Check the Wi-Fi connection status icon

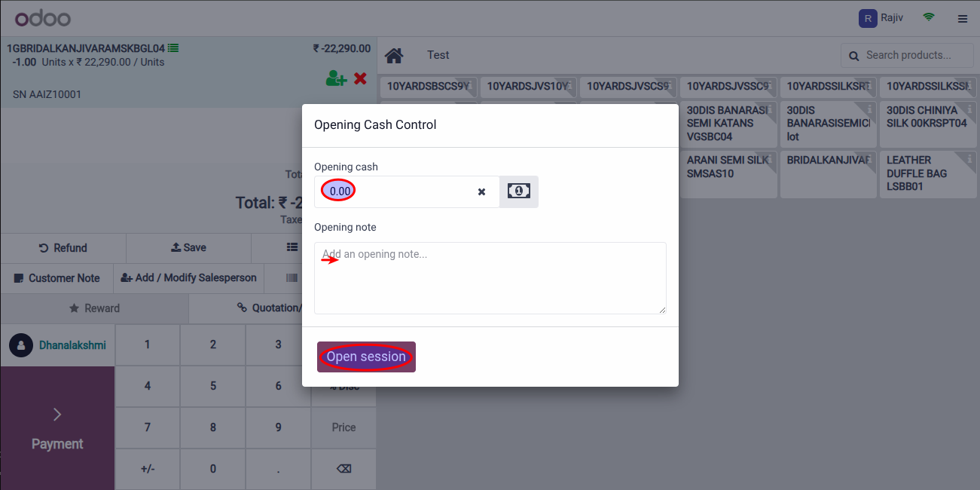click(x=929, y=17)
